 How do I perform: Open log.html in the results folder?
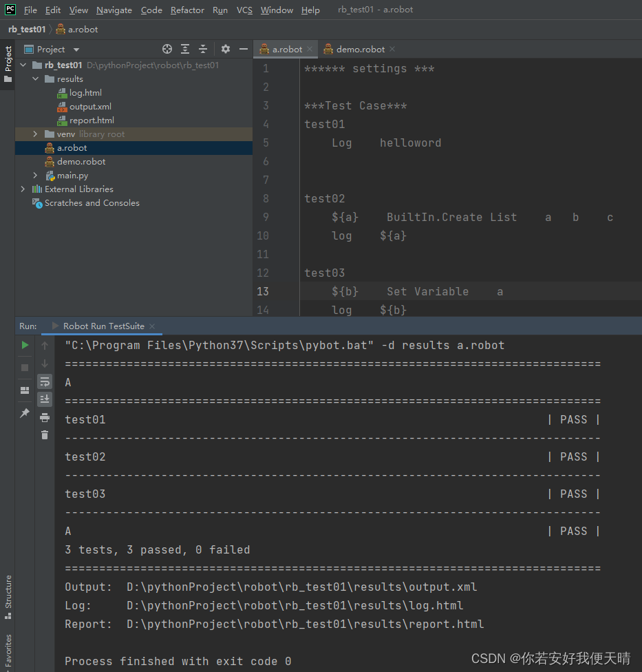(85, 92)
